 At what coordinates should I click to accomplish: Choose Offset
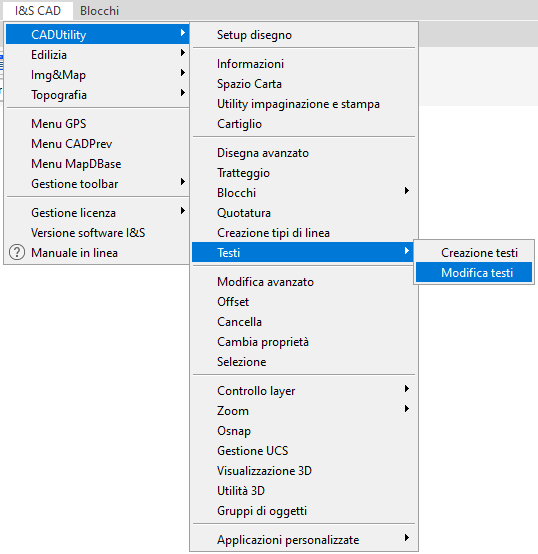point(304,302)
